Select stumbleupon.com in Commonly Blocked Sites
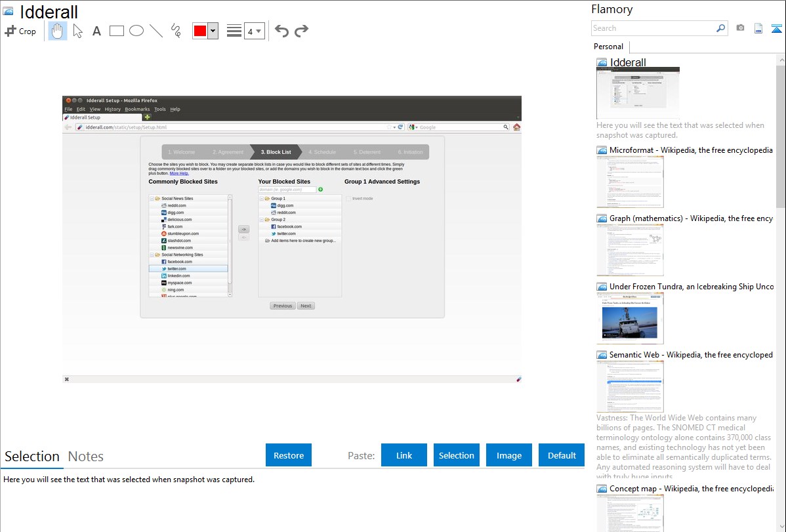The image size is (786, 532). click(x=188, y=234)
